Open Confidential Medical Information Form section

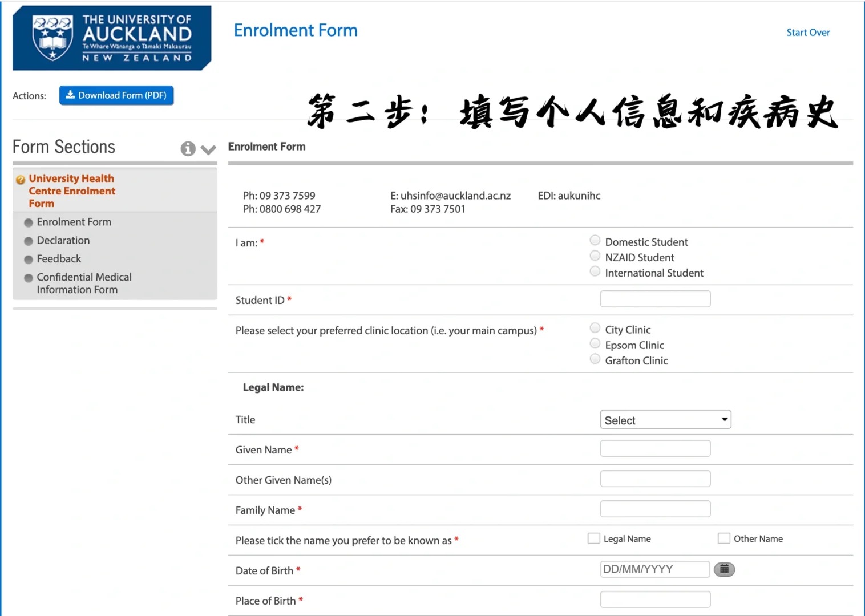click(84, 283)
